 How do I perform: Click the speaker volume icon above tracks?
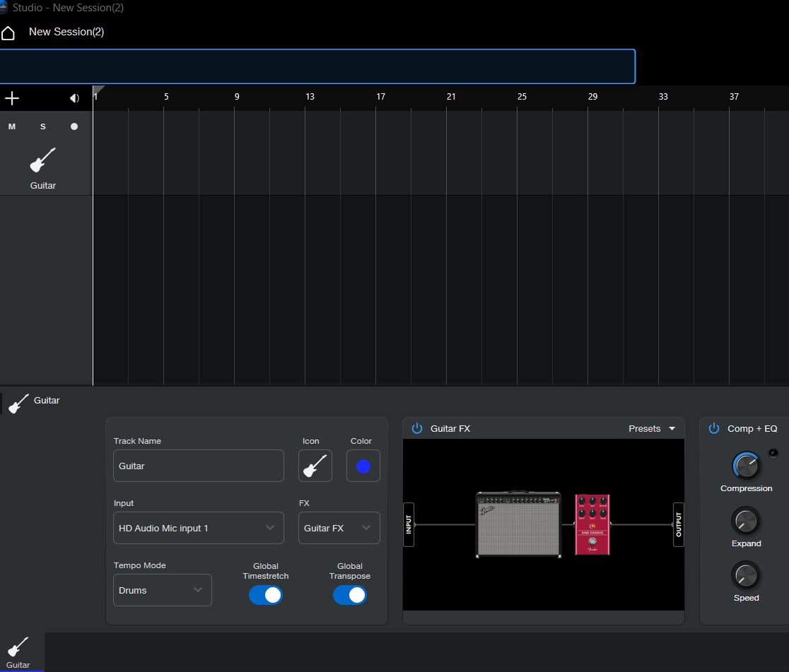point(74,98)
